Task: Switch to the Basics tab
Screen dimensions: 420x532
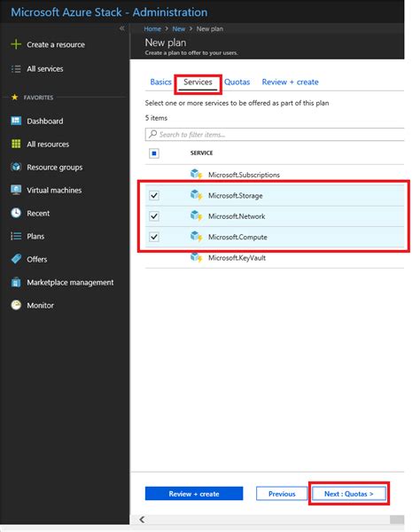Action: [x=160, y=82]
